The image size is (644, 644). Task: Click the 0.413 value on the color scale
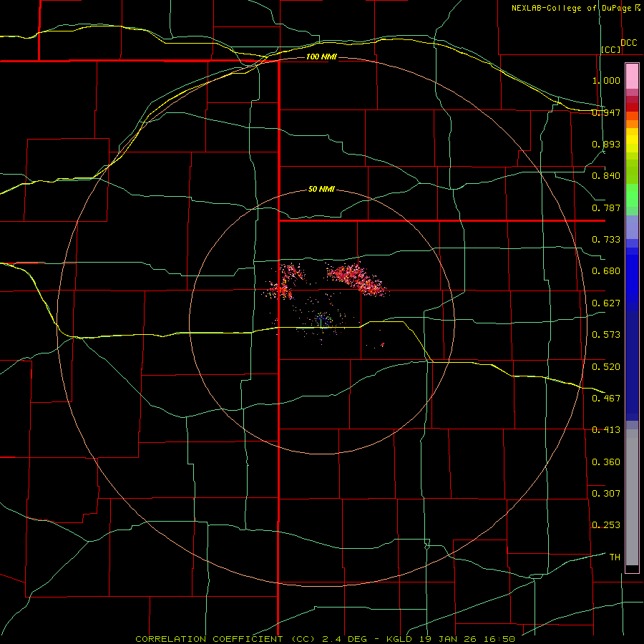point(606,430)
